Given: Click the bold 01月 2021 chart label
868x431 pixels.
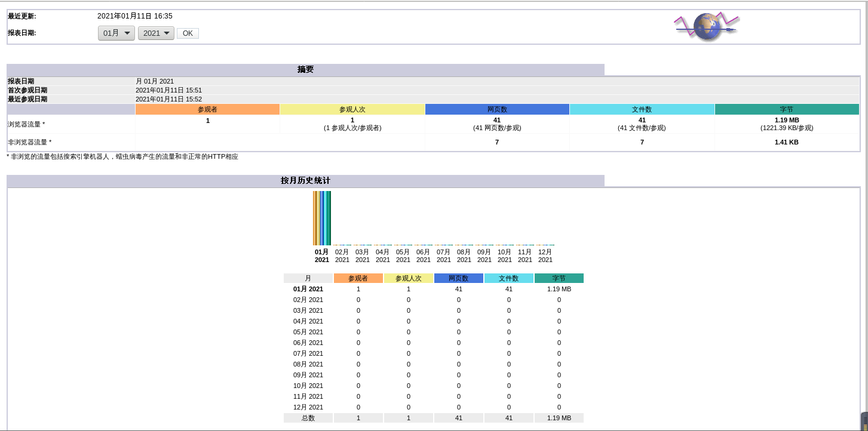Looking at the screenshot, I should pos(322,255).
